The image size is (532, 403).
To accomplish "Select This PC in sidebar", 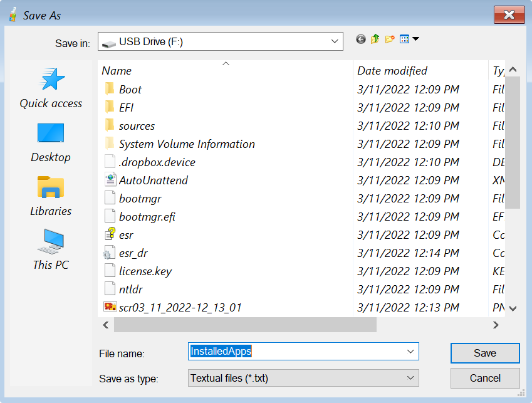I will click(51, 250).
